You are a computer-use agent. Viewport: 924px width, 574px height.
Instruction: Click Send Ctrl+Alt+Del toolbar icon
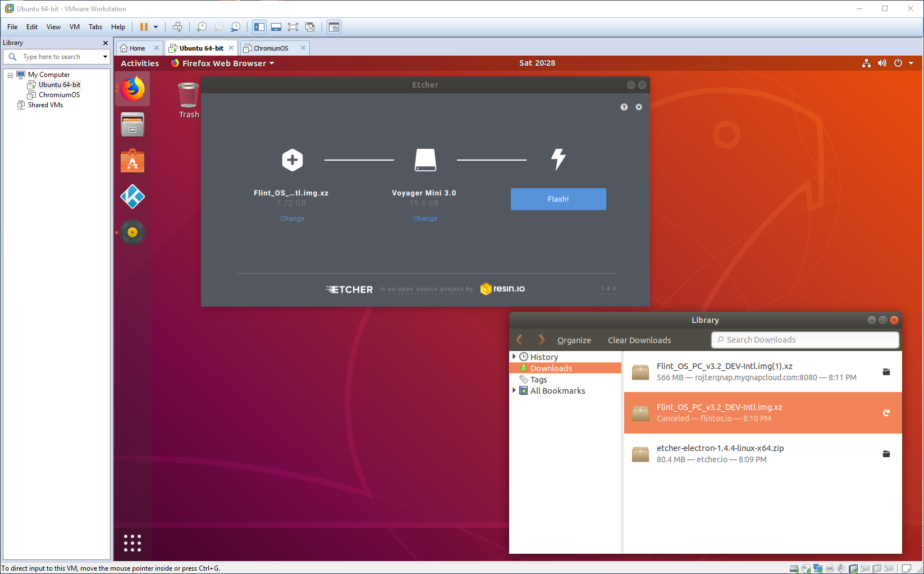[177, 27]
